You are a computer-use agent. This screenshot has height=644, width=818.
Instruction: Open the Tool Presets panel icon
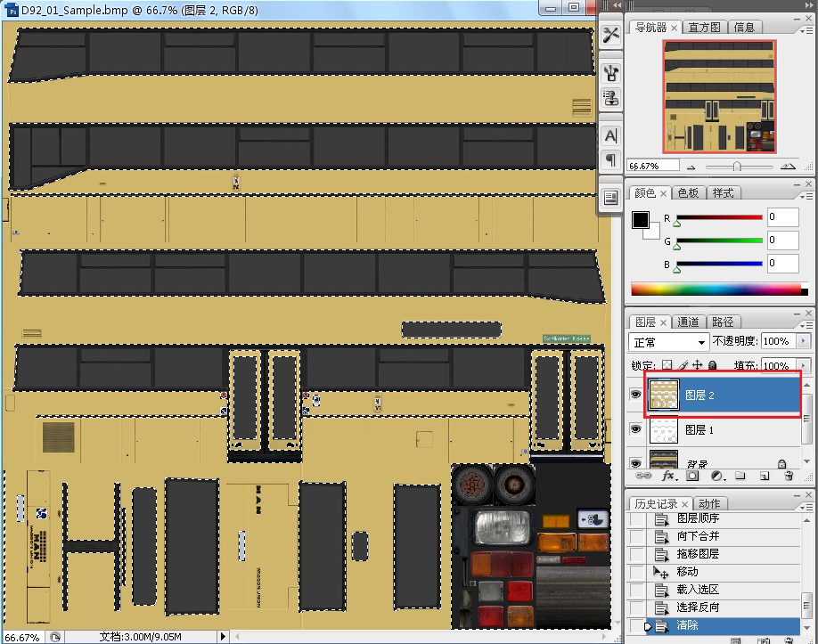pos(611,35)
